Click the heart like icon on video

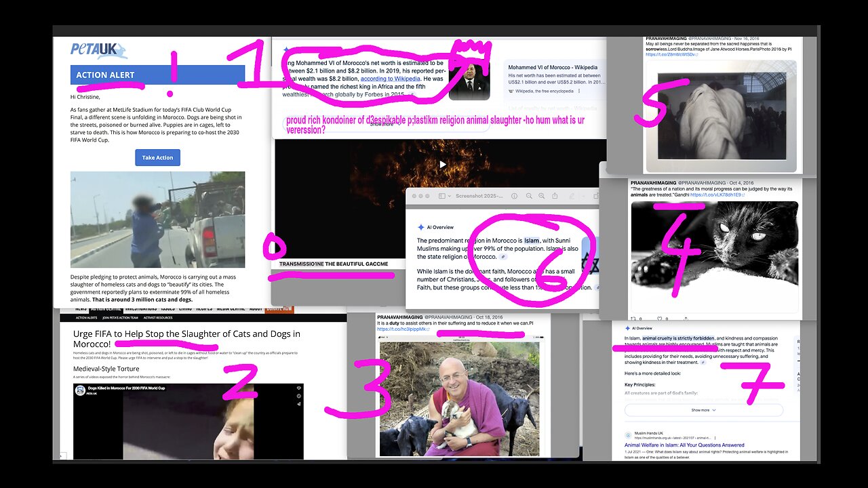(x=298, y=388)
